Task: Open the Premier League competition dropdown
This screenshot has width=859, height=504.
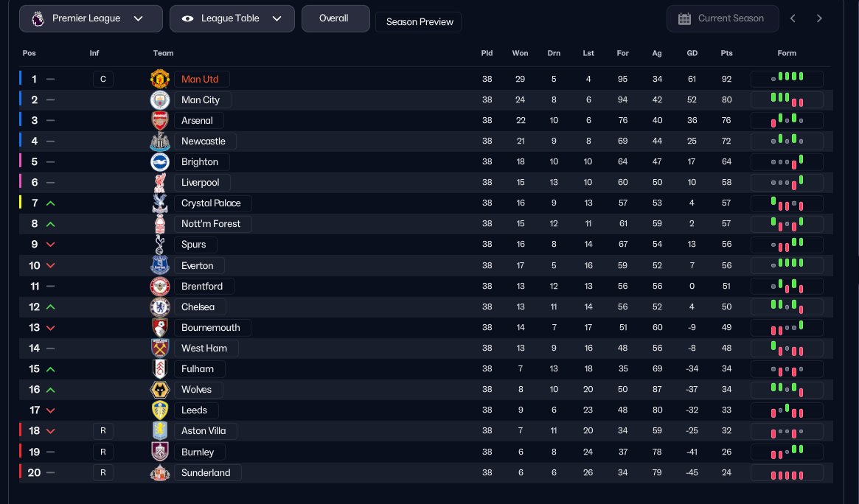Action: [x=91, y=18]
